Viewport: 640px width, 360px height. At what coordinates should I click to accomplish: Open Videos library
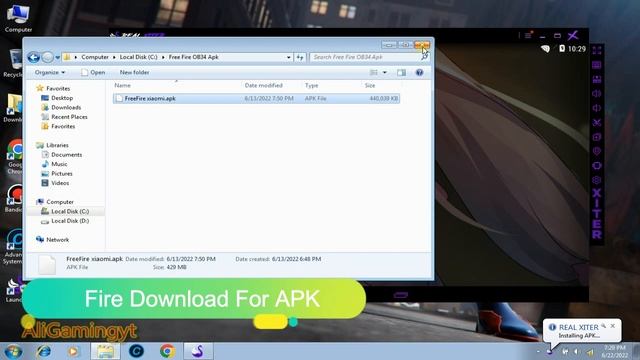coord(60,183)
